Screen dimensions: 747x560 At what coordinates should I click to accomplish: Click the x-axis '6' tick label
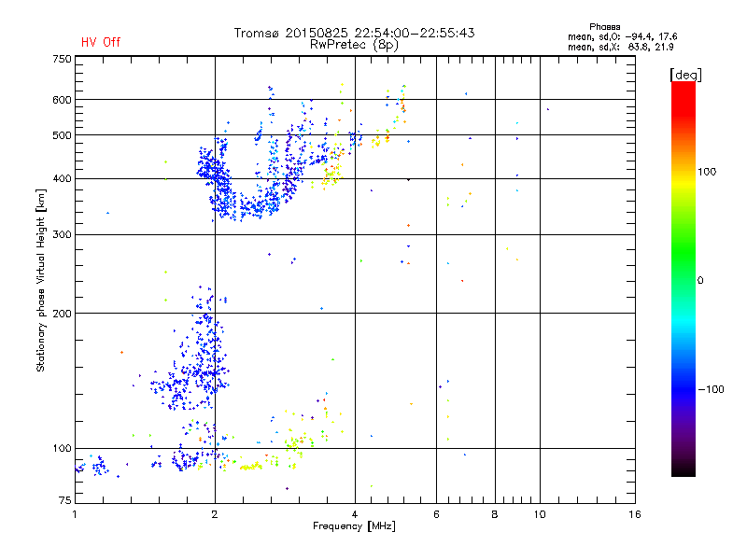436,514
